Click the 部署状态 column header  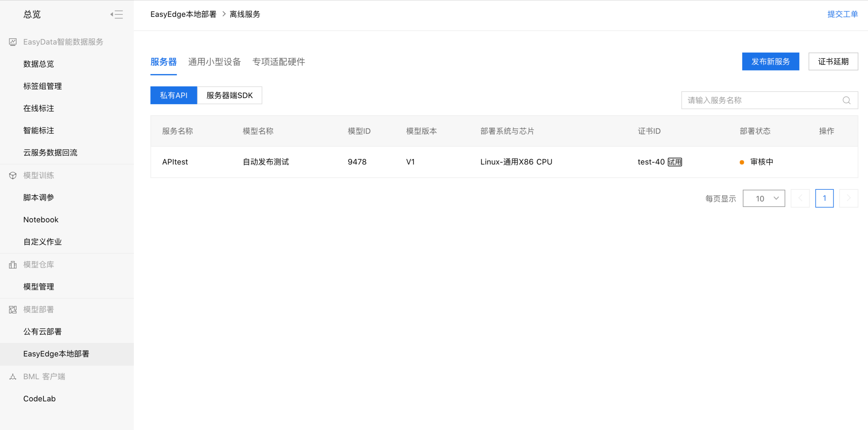point(755,131)
